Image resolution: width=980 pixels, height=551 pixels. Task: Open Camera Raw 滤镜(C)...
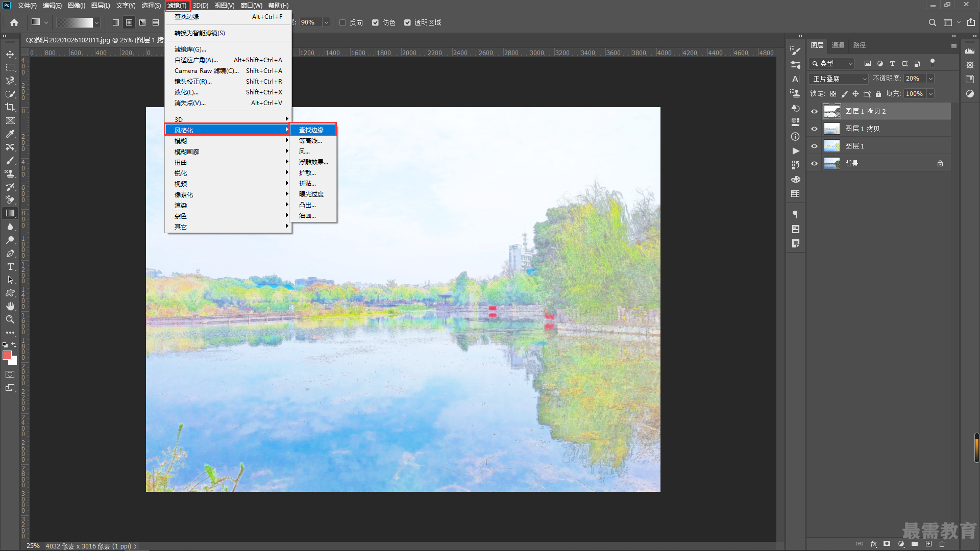coord(228,70)
